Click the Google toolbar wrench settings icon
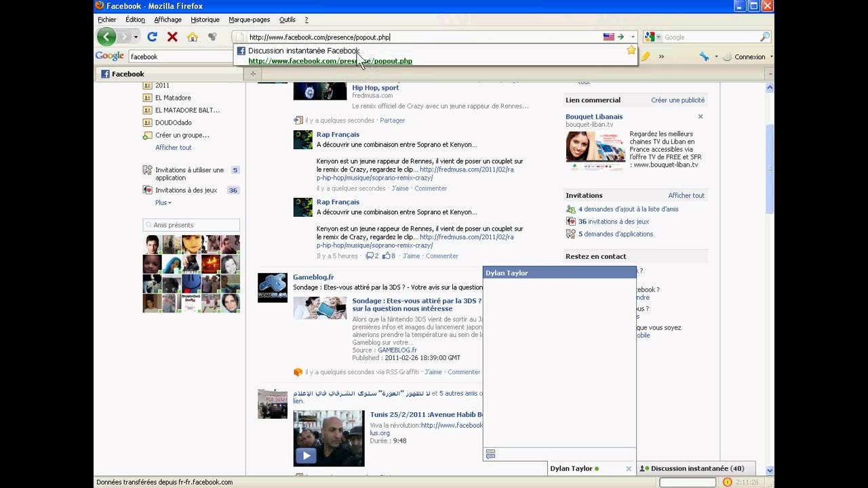The height and width of the screenshot is (488, 868). 704,57
